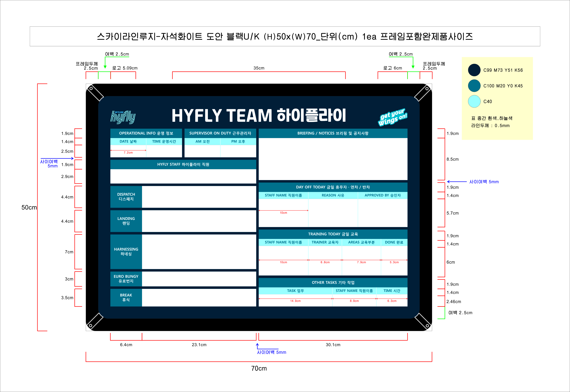Image resolution: width=570 pixels, height=392 pixels.
Task: Click the blank field beside DISPATCH
Action: pyautogui.click(x=199, y=197)
